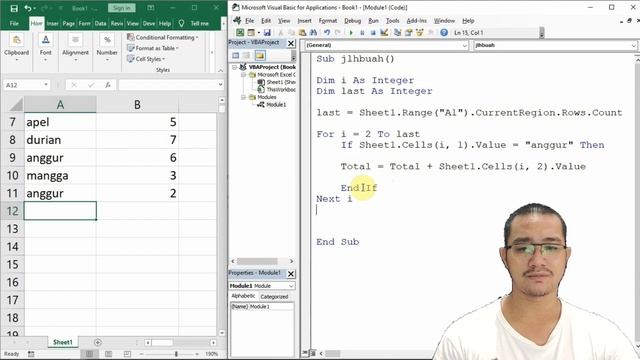
Task: Open the Insert menu in VBA editor
Action: pos(304,21)
